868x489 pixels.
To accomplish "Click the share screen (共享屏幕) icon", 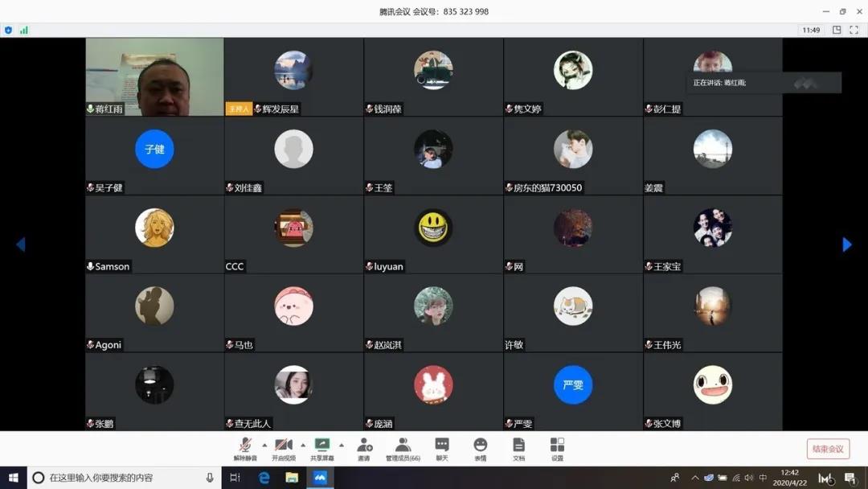I will [x=321, y=448].
